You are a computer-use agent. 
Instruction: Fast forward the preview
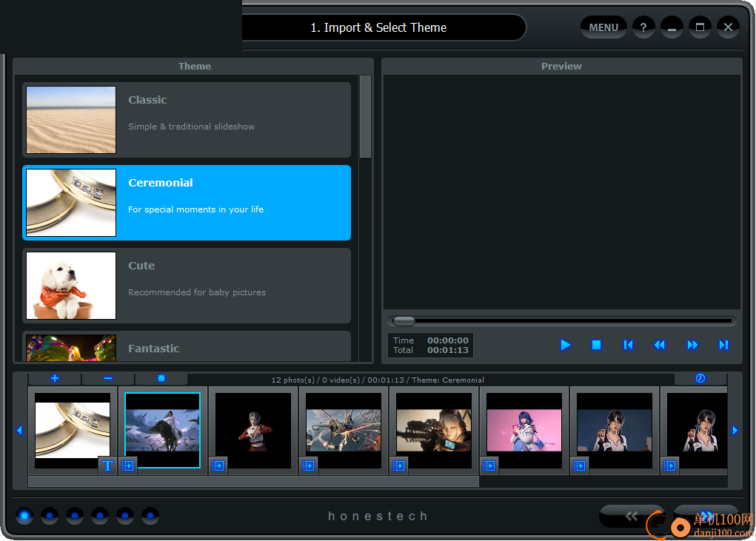[692, 345]
